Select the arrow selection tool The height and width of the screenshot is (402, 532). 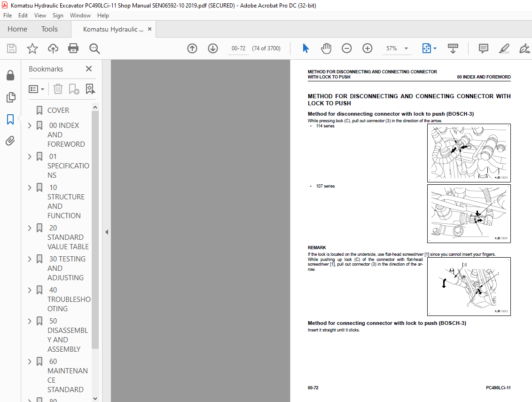click(305, 48)
